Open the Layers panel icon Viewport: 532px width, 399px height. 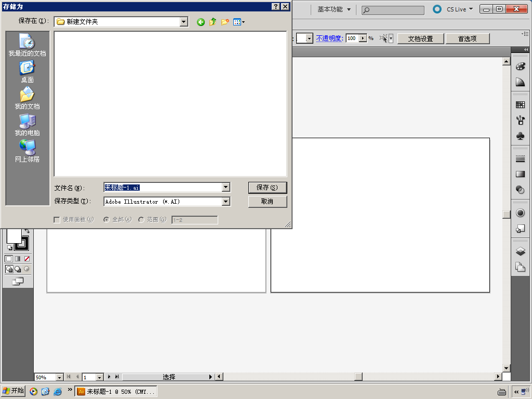520,251
